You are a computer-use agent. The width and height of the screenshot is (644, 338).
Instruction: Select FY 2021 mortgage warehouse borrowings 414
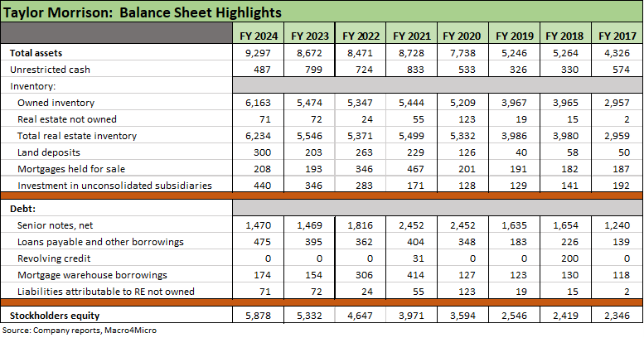[x=415, y=275]
